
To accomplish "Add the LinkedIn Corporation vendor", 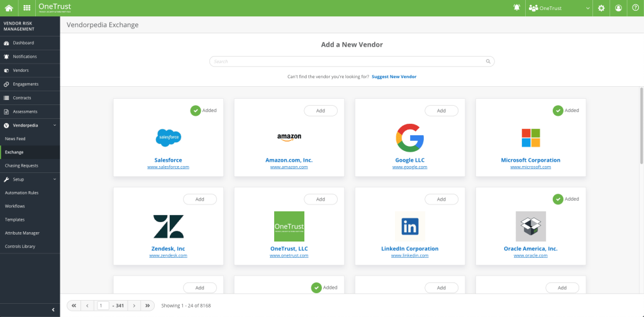I will click(x=441, y=199).
